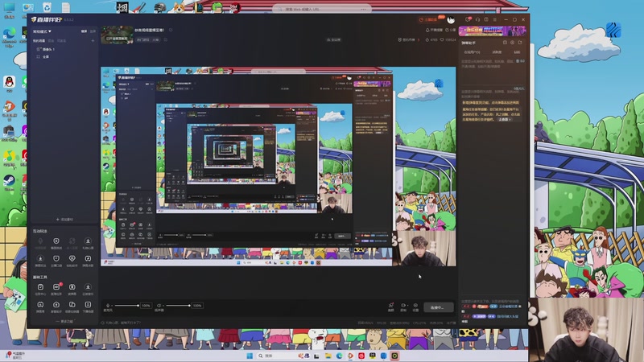
Task: Click 添加素材 add source button
Action: (x=64, y=220)
